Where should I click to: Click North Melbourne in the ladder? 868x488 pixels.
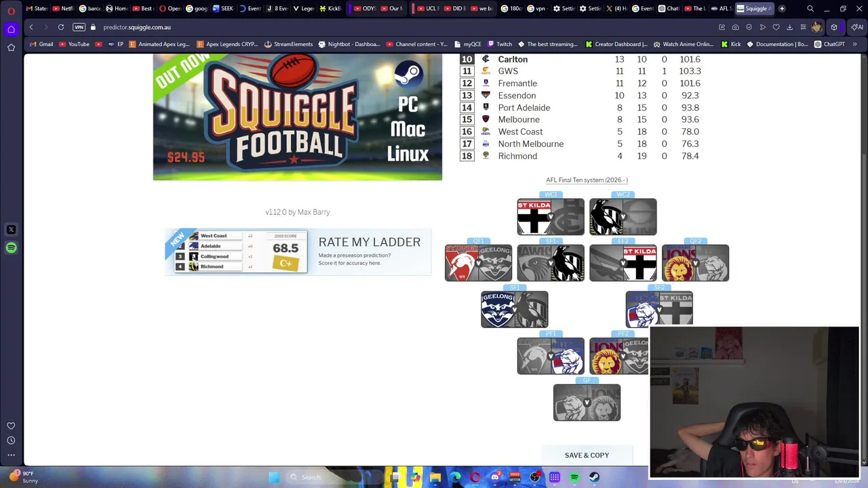(x=580, y=144)
